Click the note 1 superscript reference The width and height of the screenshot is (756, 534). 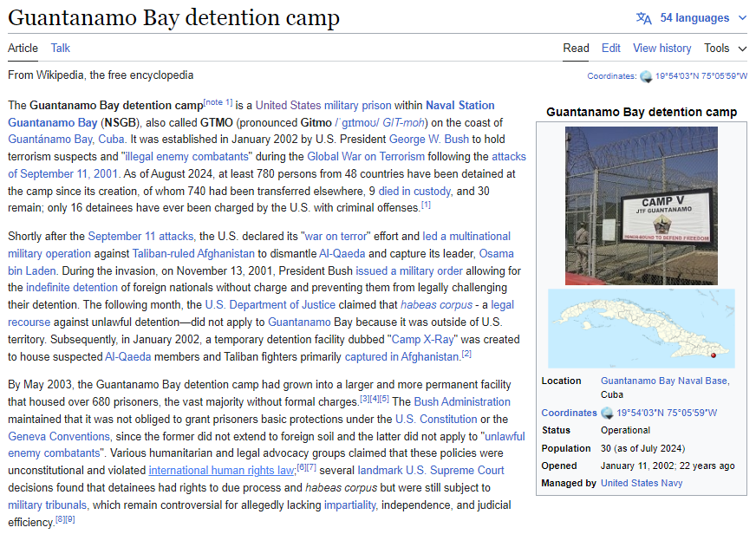pyautogui.click(x=218, y=102)
